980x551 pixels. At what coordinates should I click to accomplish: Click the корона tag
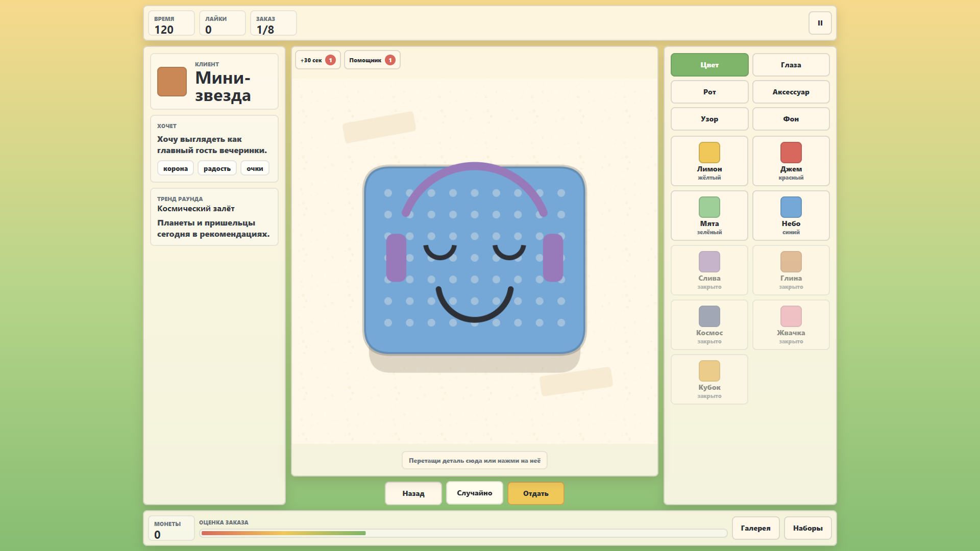point(176,168)
